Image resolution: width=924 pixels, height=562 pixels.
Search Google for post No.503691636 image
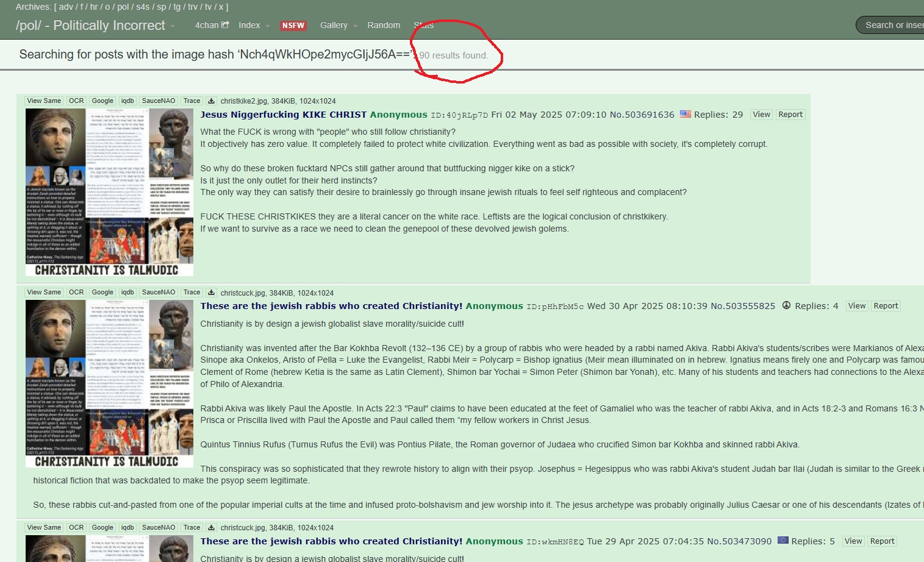(102, 101)
